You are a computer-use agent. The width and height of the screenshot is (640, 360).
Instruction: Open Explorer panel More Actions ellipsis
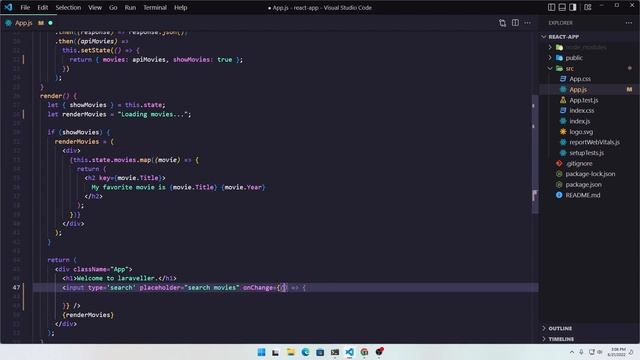click(x=629, y=23)
